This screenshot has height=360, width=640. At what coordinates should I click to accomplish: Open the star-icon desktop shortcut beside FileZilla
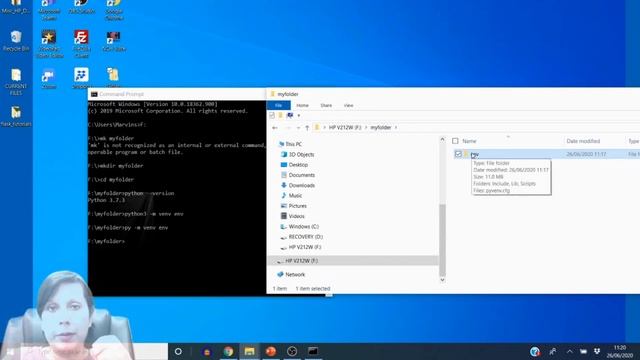49,44
